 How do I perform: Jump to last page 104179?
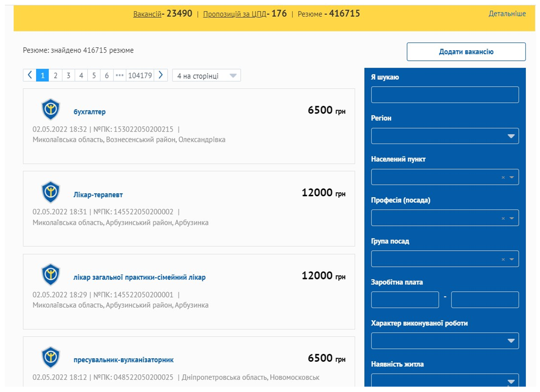(140, 75)
